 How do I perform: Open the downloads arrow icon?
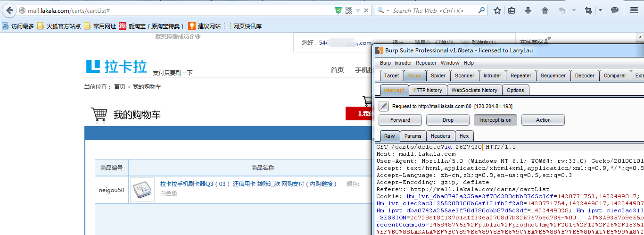[528, 10]
